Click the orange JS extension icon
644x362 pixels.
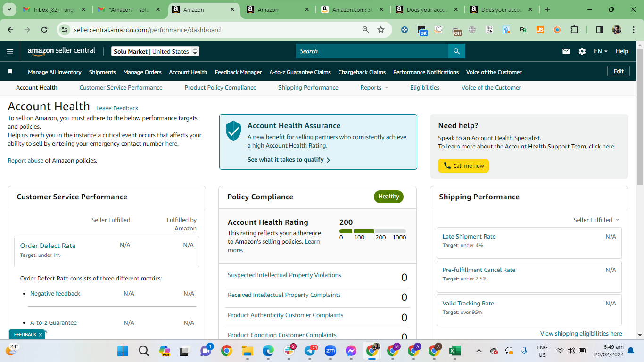click(540, 30)
